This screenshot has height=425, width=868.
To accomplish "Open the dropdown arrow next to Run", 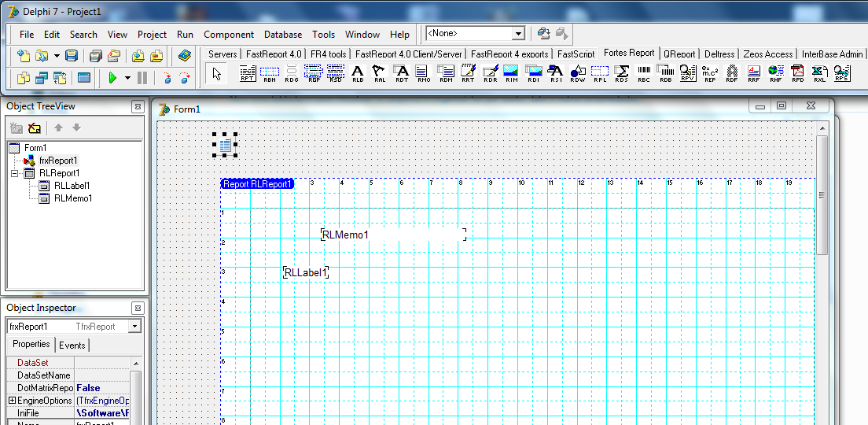I will pyautogui.click(x=127, y=78).
